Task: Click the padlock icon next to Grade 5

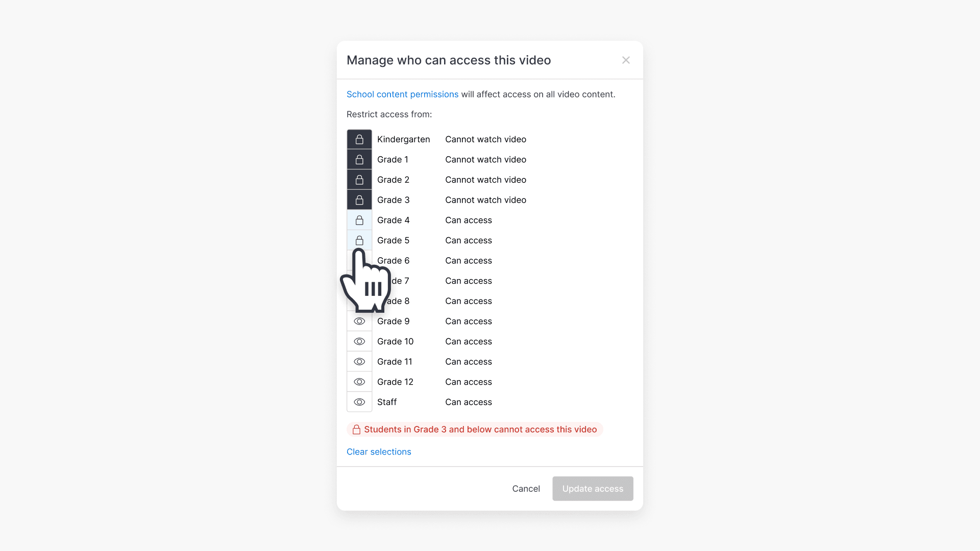Action: click(359, 240)
